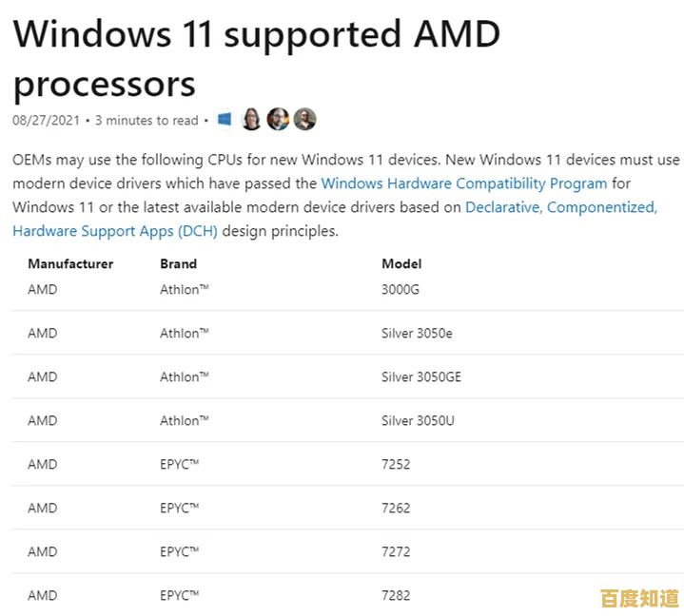Click the Model column header
Screen dimensions: 684x616
click(x=401, y=263)
